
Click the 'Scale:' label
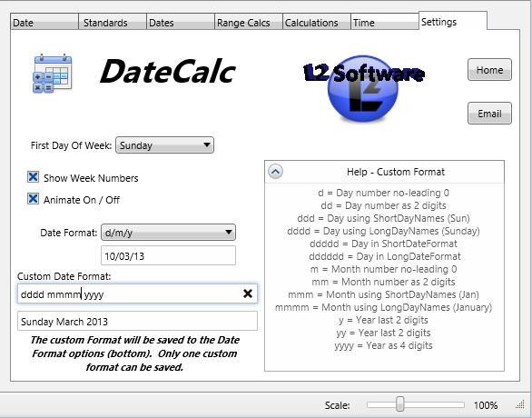coord(337,405)
